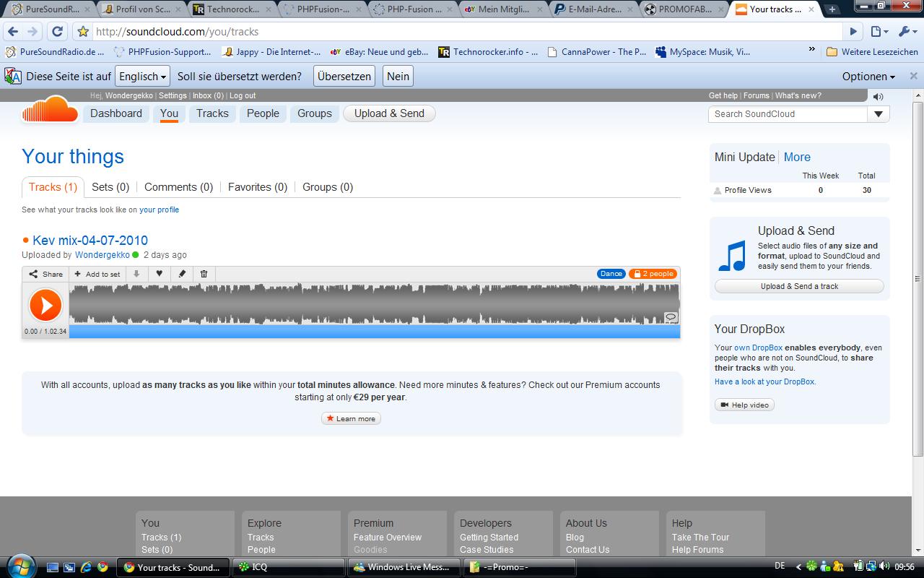Click the Upload & Send a track button
Screen dimensions: 924x578
click(799, 286)
